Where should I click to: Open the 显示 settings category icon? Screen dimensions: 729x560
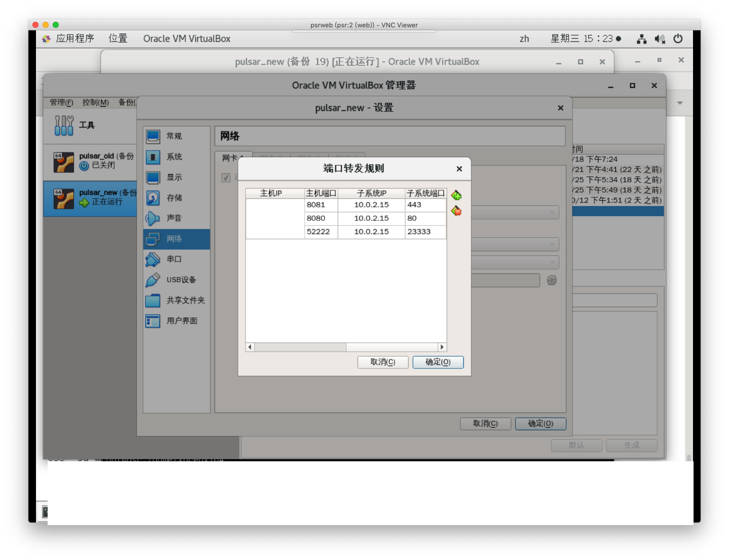(x=153, y=177)
